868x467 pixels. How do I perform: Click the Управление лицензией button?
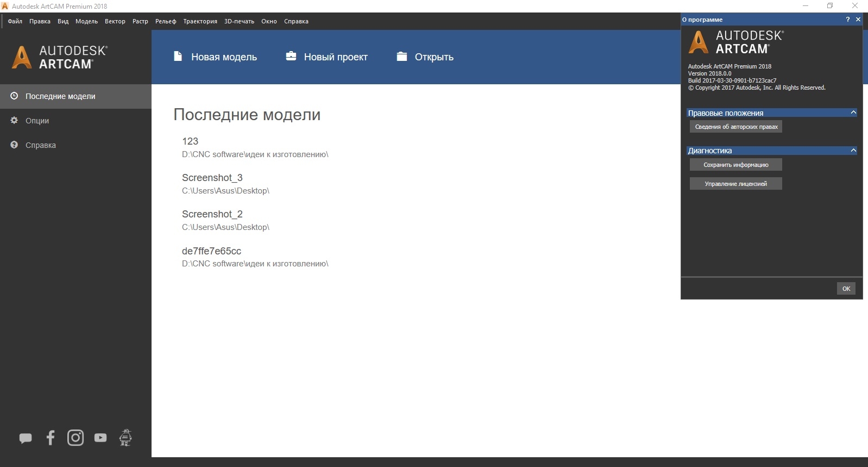pos(736,184)
